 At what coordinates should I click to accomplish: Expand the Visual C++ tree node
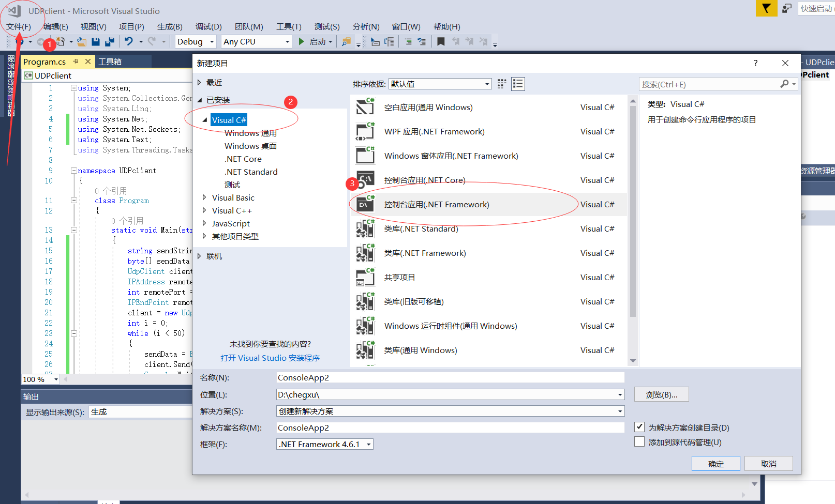(x=204, y=210)
